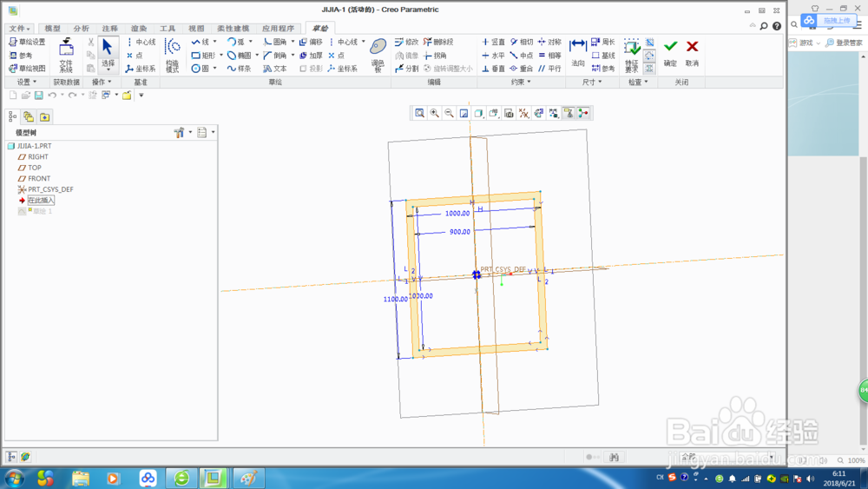Toggle datum display filters in graphics toolbar
The width and height of the screenshot is (868, 489).
523,113
